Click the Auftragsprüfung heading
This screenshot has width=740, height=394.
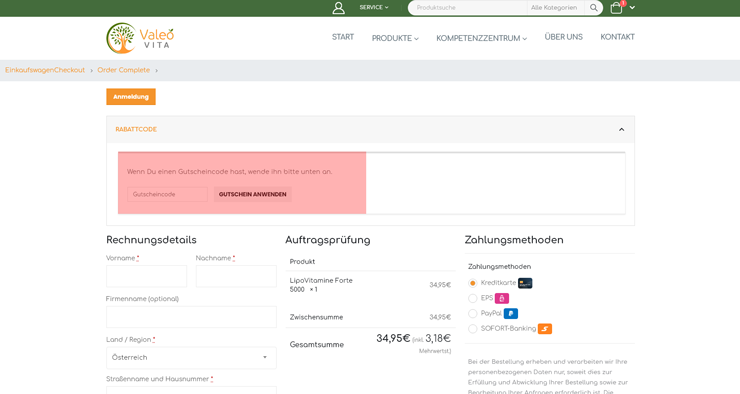[328, 240]
